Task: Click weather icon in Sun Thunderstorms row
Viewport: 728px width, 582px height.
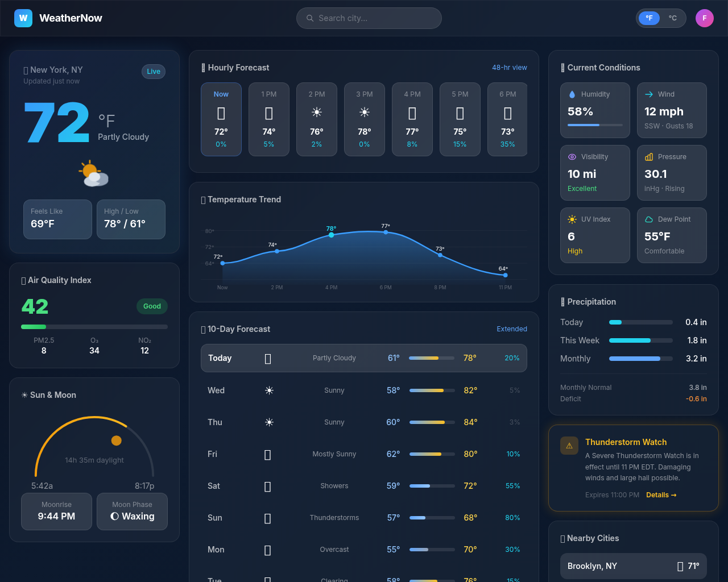Action: coord(268,518)
